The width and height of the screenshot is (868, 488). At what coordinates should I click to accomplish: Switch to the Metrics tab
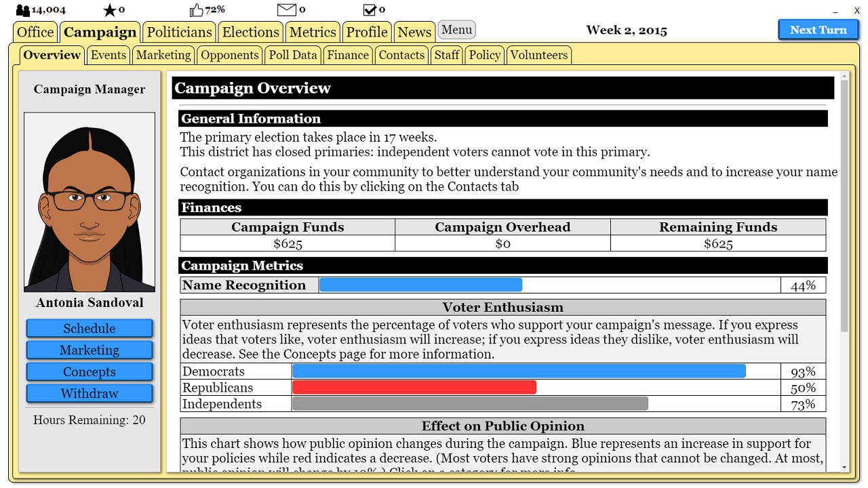click(x=313, y=31)
